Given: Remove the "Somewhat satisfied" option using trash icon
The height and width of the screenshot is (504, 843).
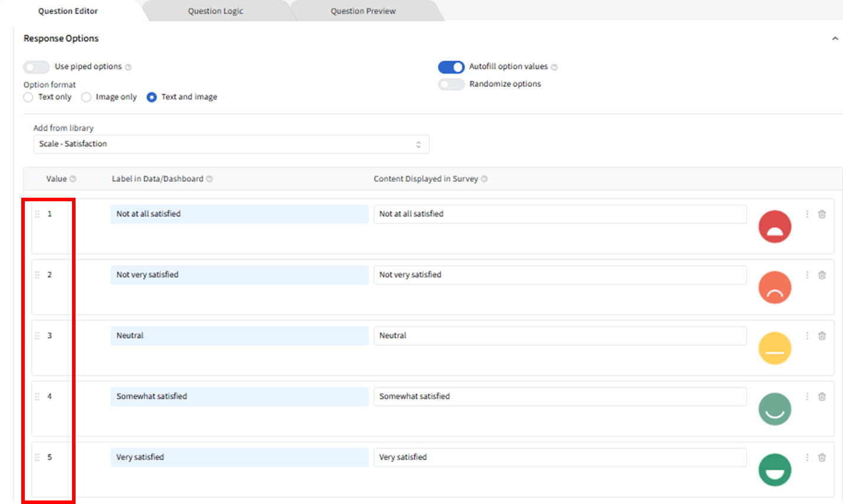Looking at the screenshot, I should pyautogui.click(x=822, y=397).
